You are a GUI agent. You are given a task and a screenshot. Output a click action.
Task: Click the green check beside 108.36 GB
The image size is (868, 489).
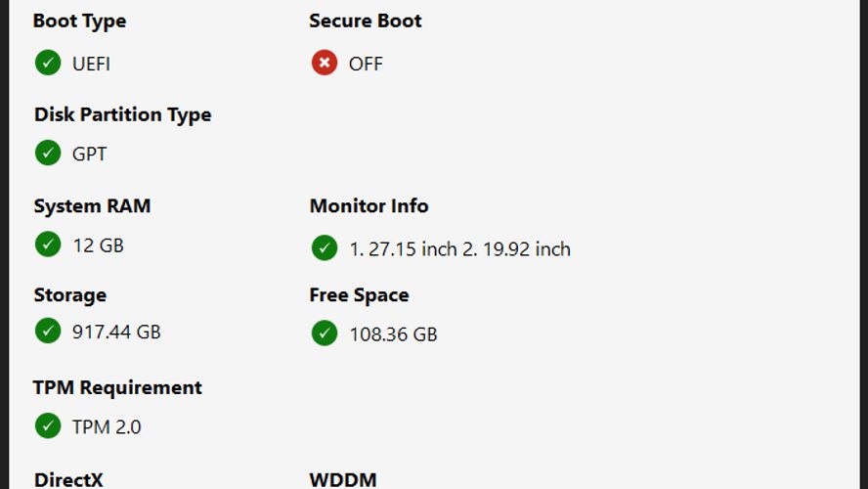point(325,333)
